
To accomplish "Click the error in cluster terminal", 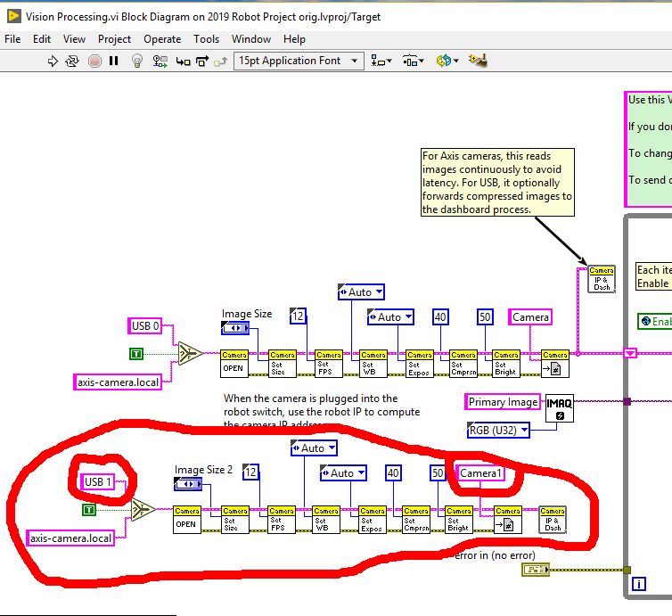I will click(536, 570).
